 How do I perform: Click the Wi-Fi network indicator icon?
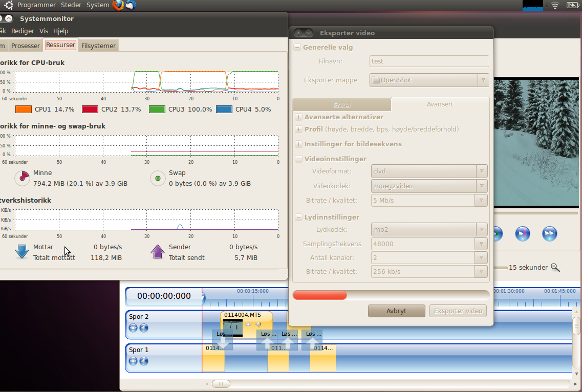[x=555, y=5]
